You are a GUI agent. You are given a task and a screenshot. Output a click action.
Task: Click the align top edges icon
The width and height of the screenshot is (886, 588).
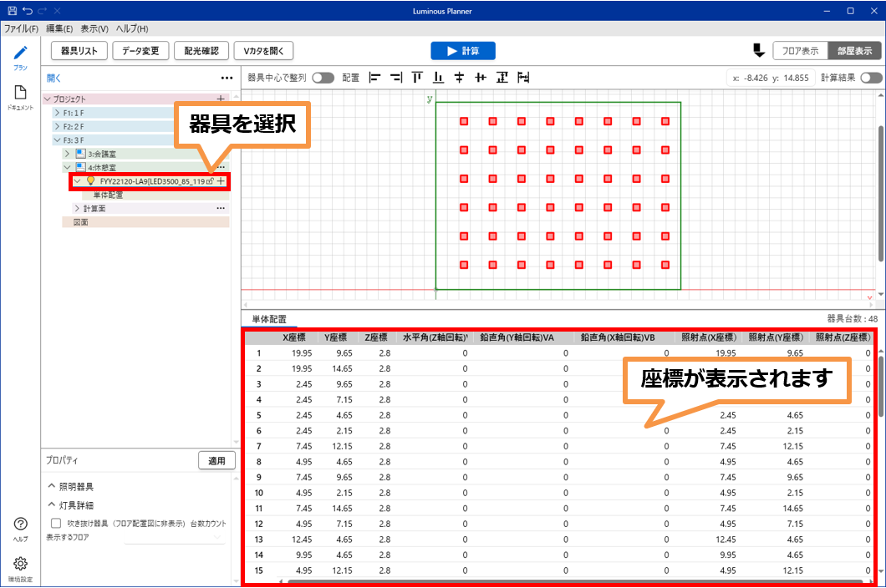point(417,78)
